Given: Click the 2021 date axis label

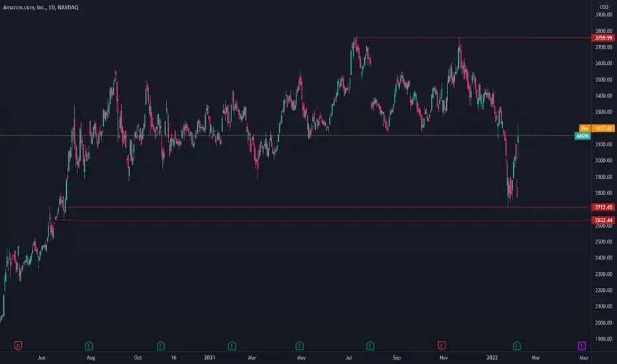Looking at the screenshot, I should click(x=209, y=357).
